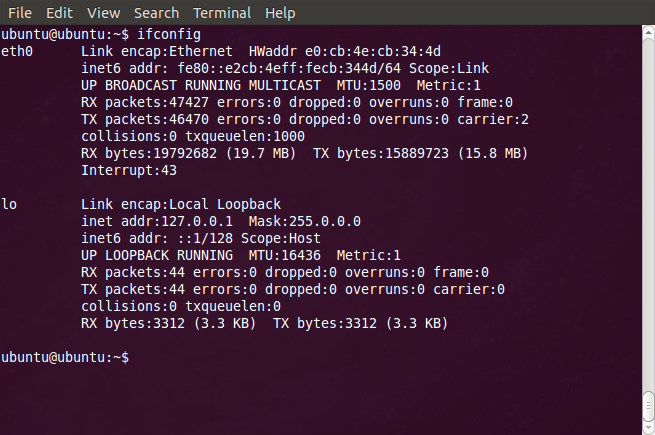Click the scrollbar up arrow
The width and height of the screenshot is (655, 435).
[x=648, y=32]
